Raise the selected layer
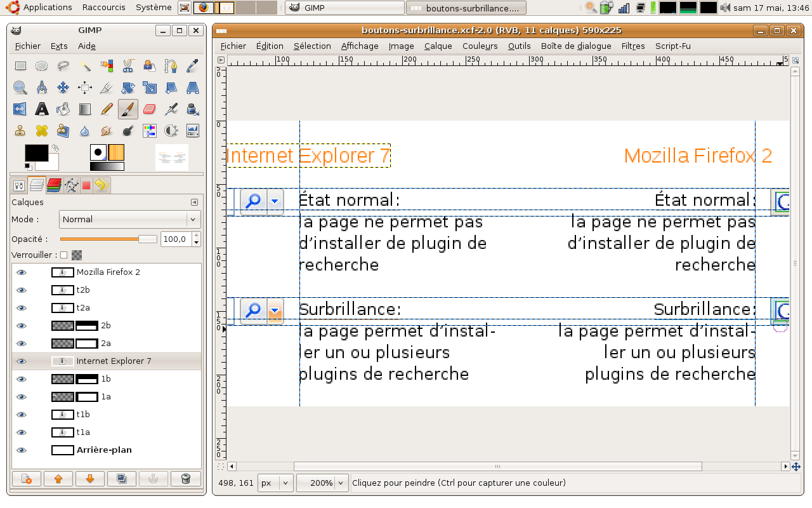812x508 pixels. coord(58,479)
